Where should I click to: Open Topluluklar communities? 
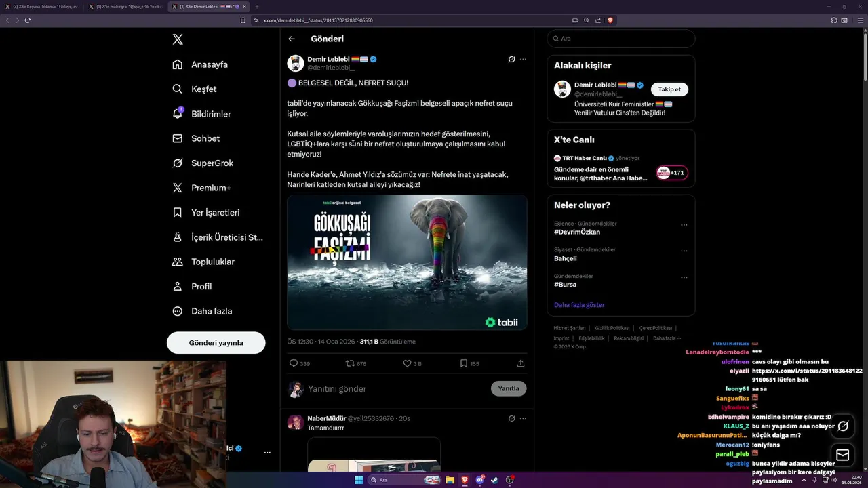pyautogui.click(x=203, y=262)
